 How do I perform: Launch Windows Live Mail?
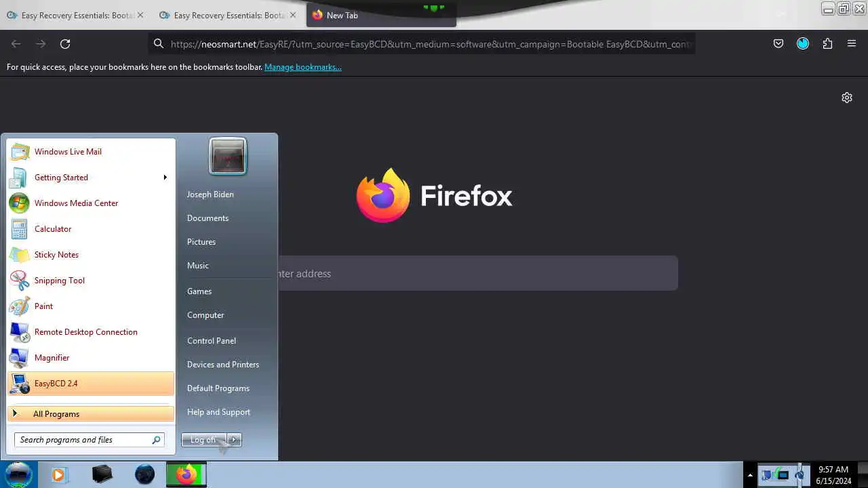pyautogui.click(x=91, y=152)
